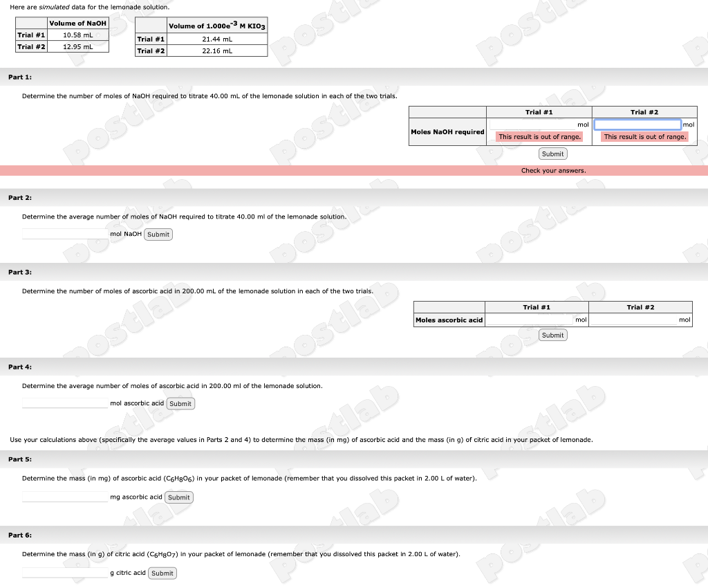Focus the Part 6 g citric acid field
The width and height of the screenshot is (708, 588).
point(65,573)
